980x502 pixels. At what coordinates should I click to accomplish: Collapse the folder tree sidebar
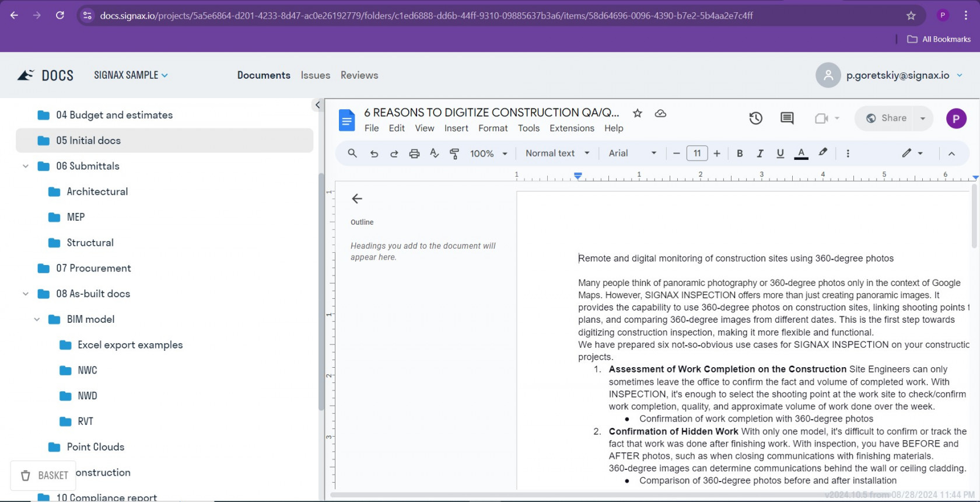click(317, 105)
